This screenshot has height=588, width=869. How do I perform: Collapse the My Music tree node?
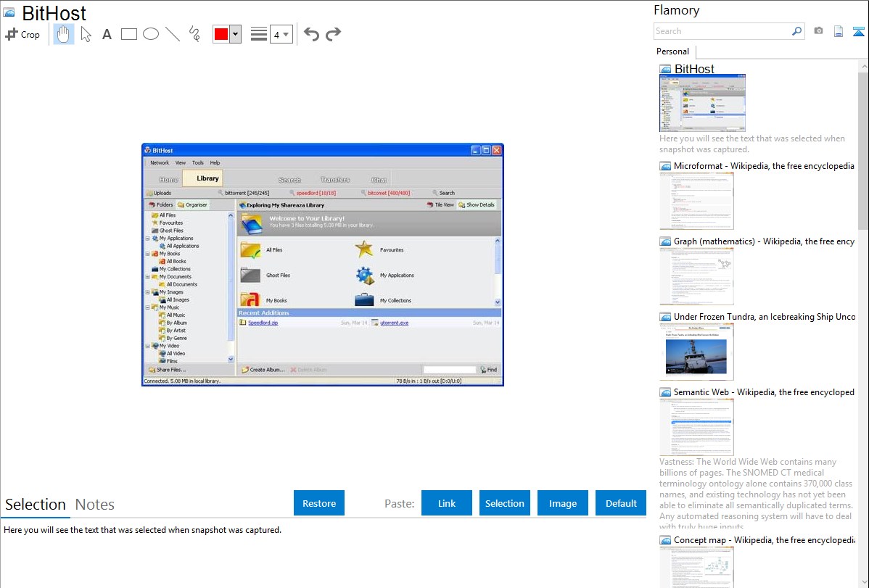(x=148, y=307)
